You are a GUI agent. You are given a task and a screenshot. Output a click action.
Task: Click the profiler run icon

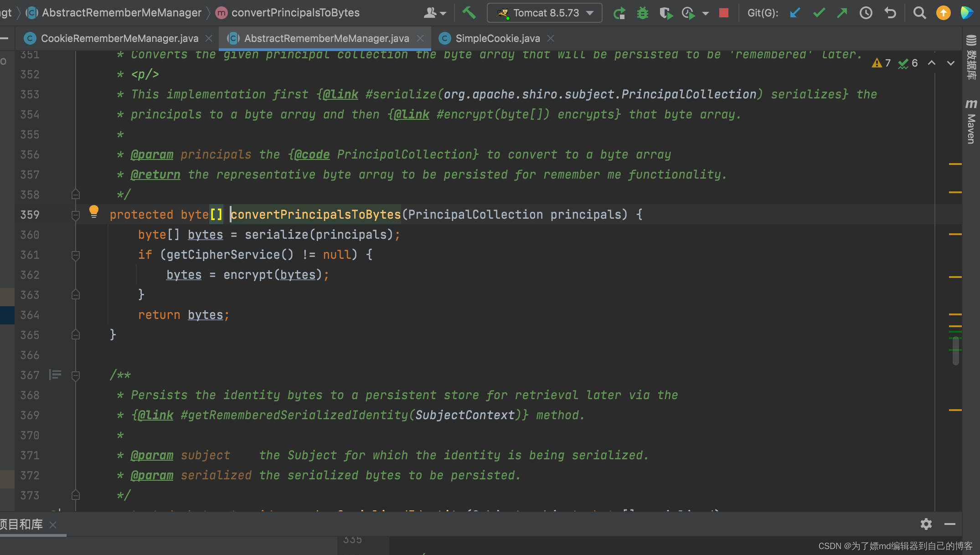[x=689, y=13]
